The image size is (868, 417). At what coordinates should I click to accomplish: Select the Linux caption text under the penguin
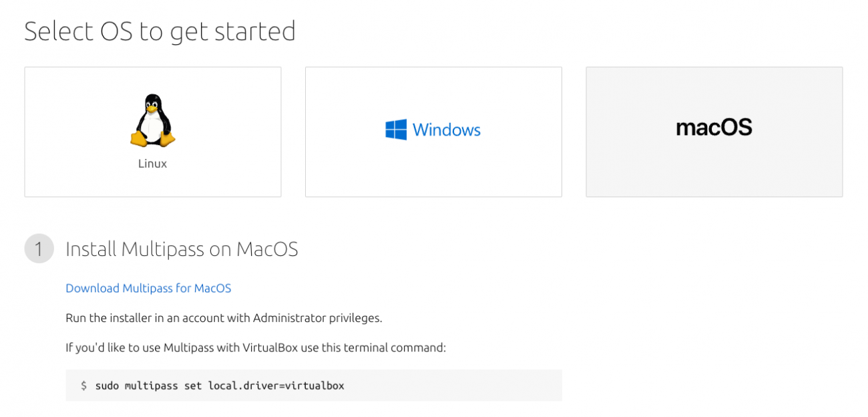pos(152,163)
